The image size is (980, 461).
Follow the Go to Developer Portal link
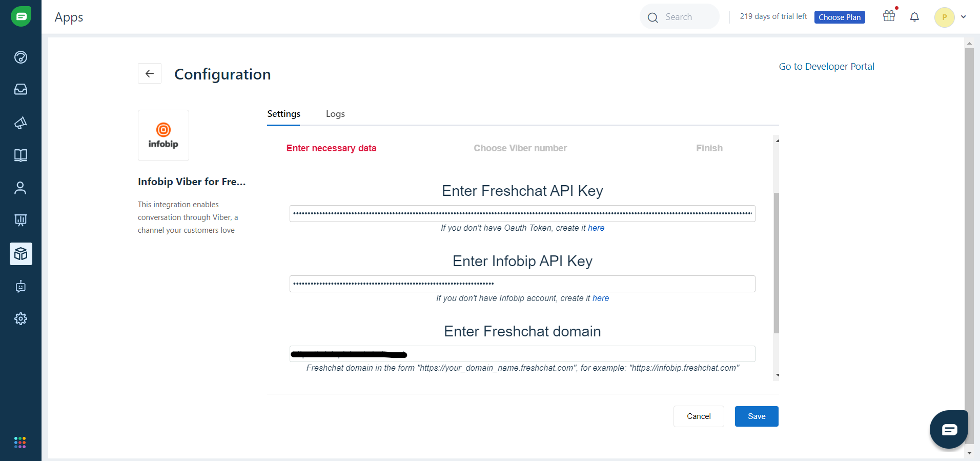tap(826, 67)
